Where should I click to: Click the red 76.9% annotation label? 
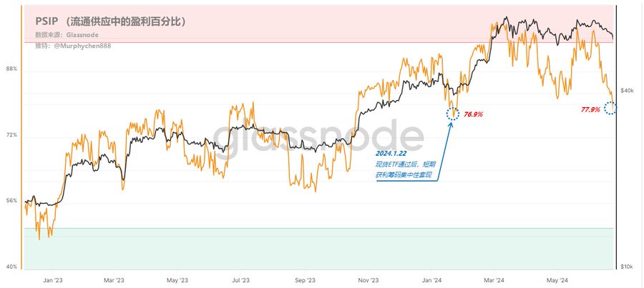(473, 114)
